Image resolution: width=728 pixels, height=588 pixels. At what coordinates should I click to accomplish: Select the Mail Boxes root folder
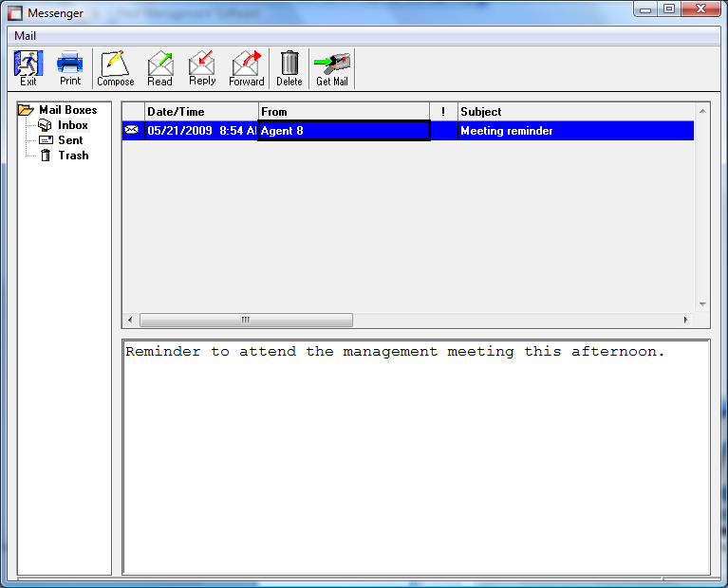tap(67, 110)
